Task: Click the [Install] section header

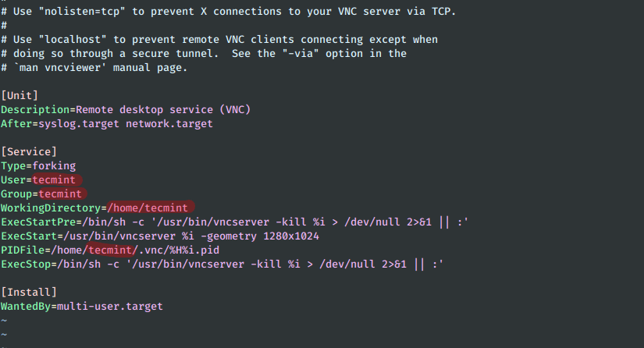Action: [29, 292]
